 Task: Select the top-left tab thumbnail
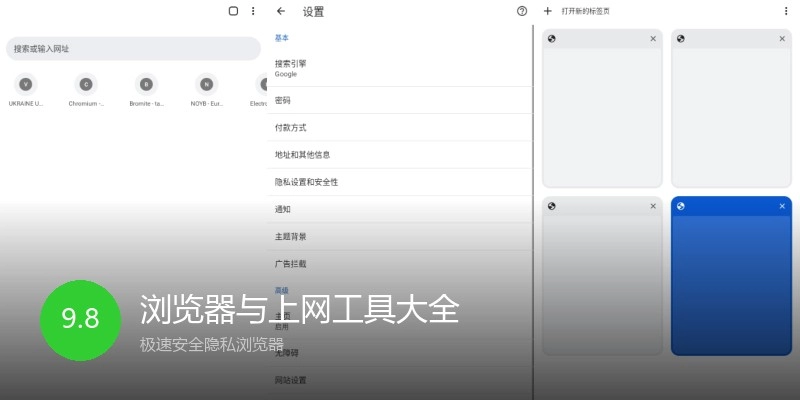[602, 117]
